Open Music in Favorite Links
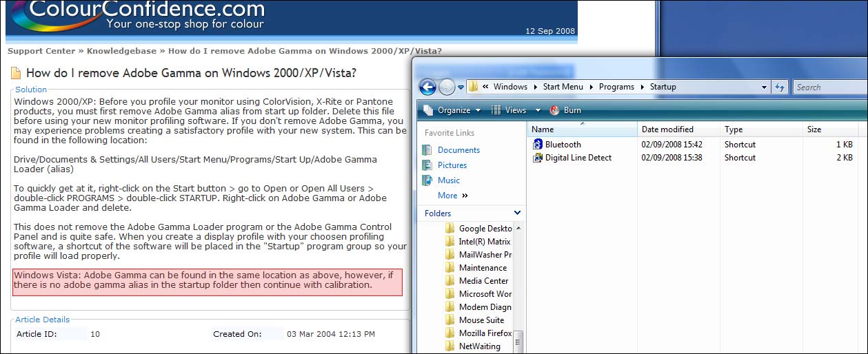Viewport: 868px width, 354px height. (x=448, y=180)
